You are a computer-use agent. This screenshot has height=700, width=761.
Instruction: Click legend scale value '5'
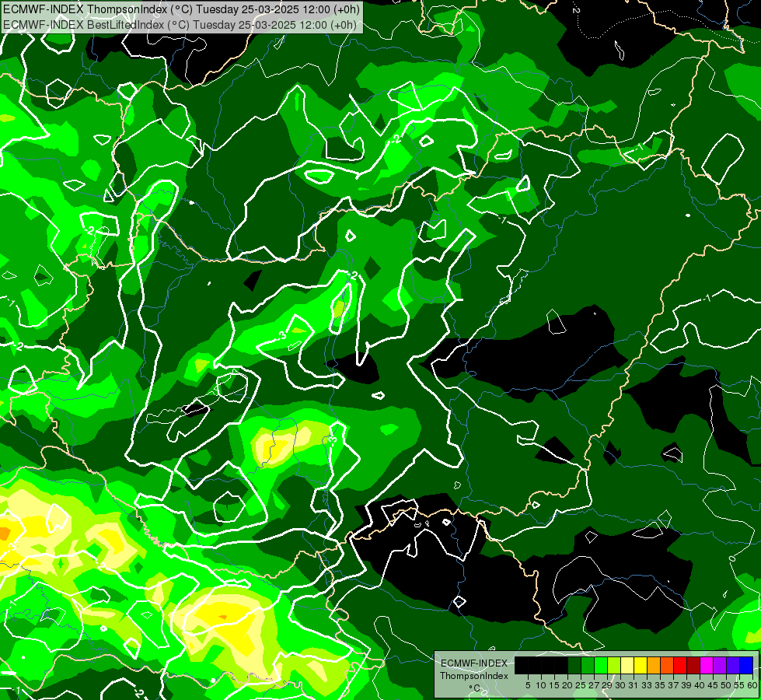coord(528,685)
